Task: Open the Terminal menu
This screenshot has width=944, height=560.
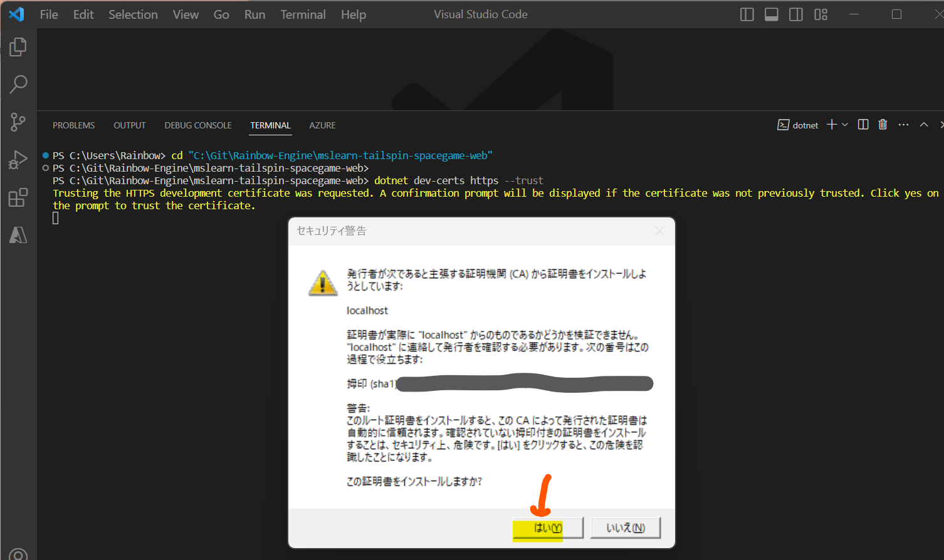Action: (303, 14)
